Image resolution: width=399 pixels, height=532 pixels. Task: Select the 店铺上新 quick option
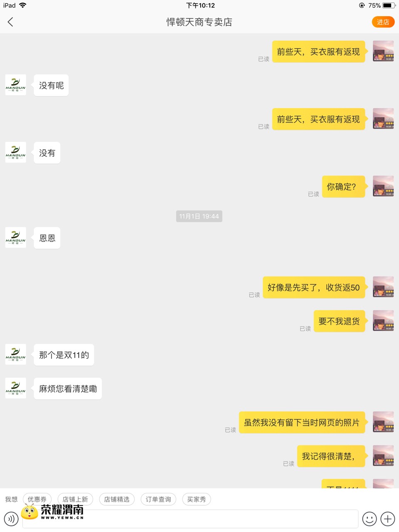[x=75, y=499]
